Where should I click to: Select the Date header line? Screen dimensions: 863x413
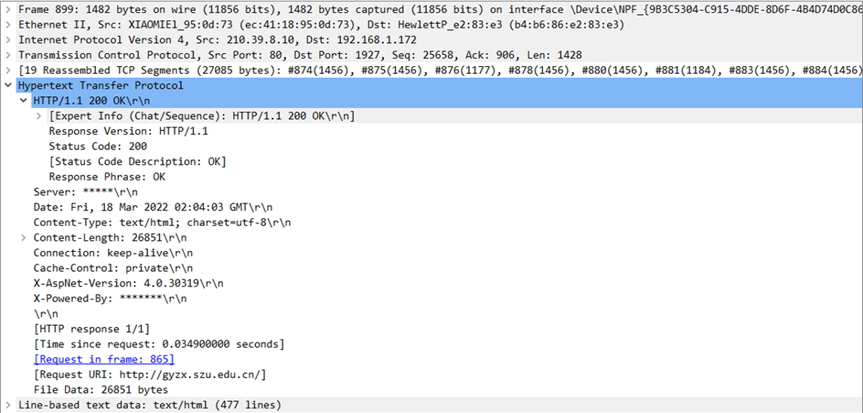153,208
